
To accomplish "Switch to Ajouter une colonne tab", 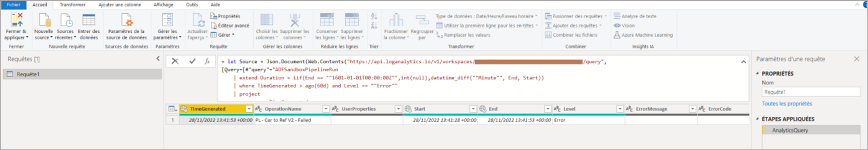I will pos(120,5).
